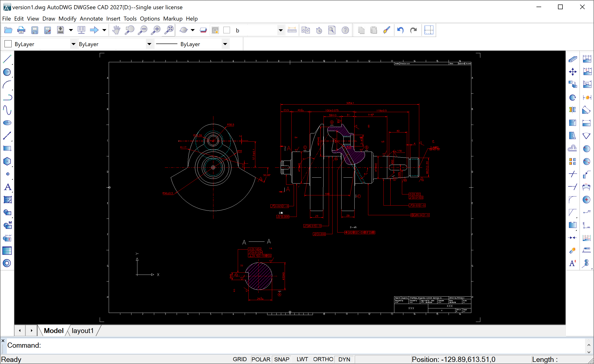Expand the linetype ByLayer dropdown
Screen dimensions: 594x364
[x=149, y=44]
